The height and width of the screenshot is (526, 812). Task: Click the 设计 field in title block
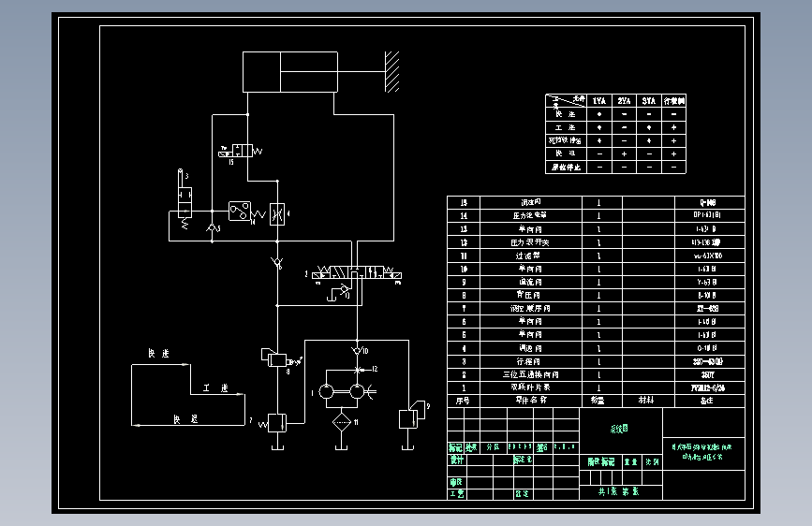pyautogui.click(x=457, y=460)
